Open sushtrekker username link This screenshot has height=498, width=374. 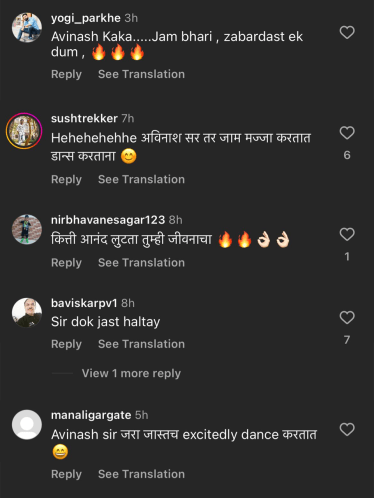[x=84, y=118]
